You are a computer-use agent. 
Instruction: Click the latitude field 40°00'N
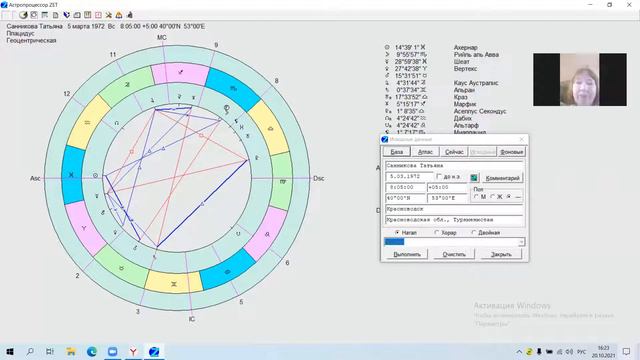coord(405,198)
